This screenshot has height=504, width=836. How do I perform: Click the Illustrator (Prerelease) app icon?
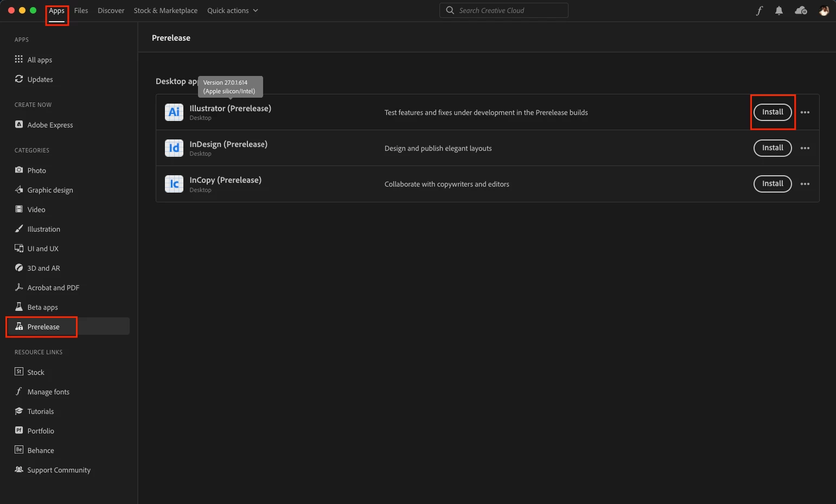(174, 112)
